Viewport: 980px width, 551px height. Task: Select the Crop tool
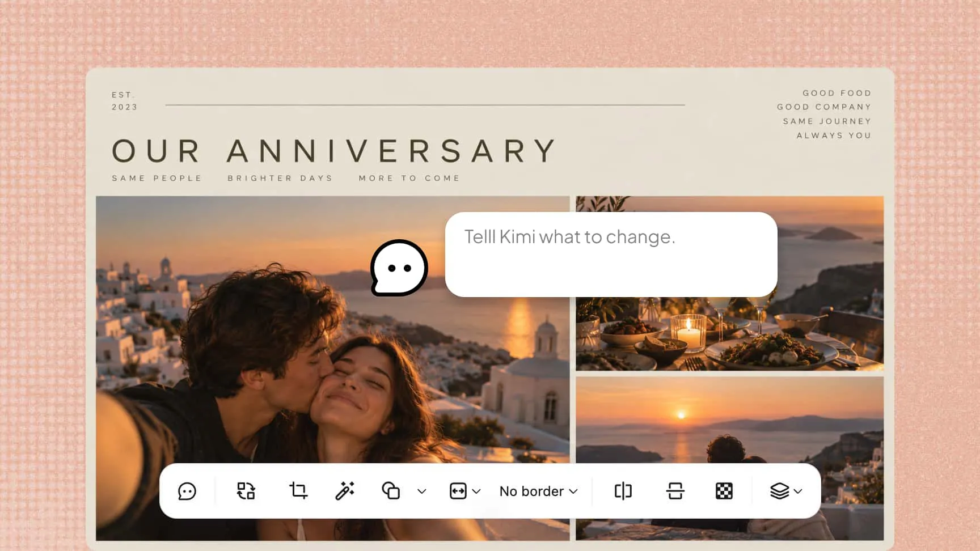[x=298, y=490]
